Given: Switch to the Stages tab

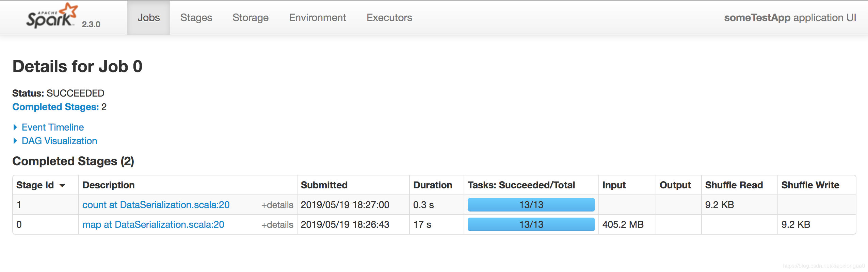Looking at the screenshot, I should pos(196,18).
